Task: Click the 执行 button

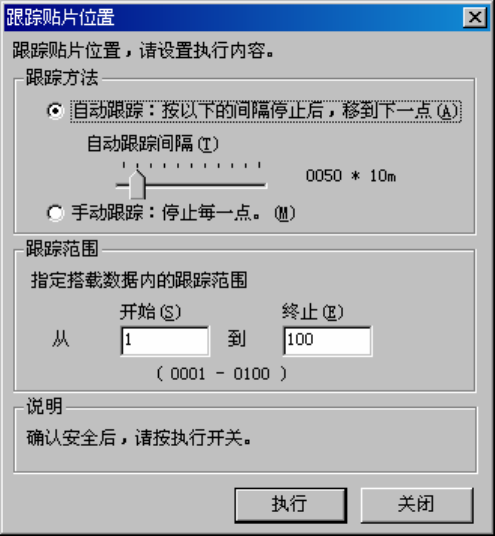Action: [291, 505]
